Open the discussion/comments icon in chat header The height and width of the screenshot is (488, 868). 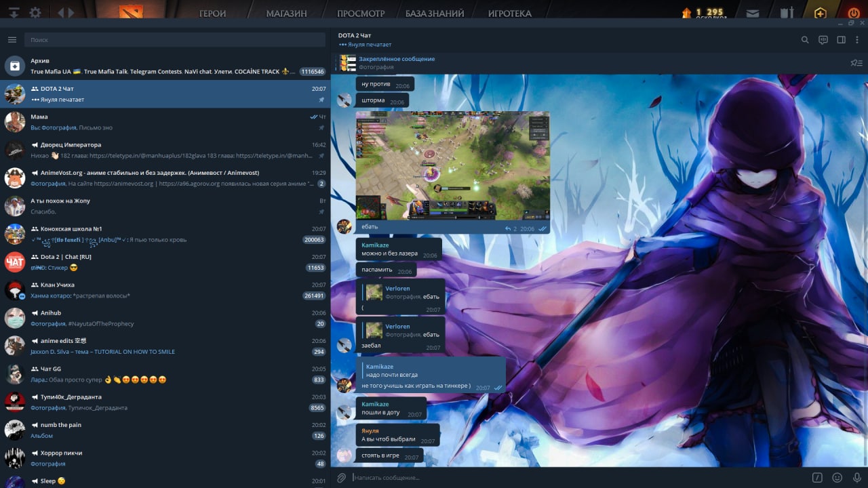(x=823, y=40)
